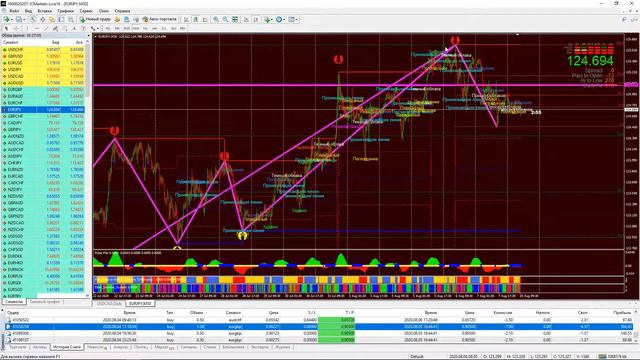The height and width of the screenshot is (360, 640).
Task: Open the Справка menu
Action: pos(122,11)
